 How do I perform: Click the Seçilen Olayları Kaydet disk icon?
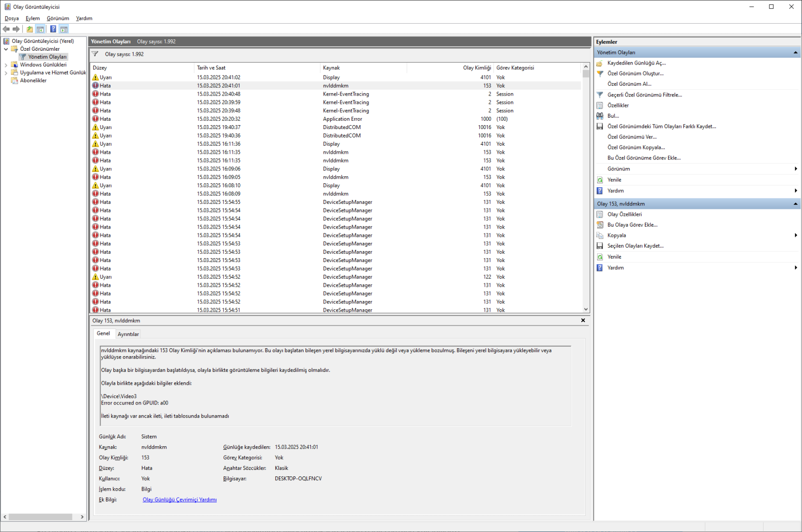pos(600,246)
